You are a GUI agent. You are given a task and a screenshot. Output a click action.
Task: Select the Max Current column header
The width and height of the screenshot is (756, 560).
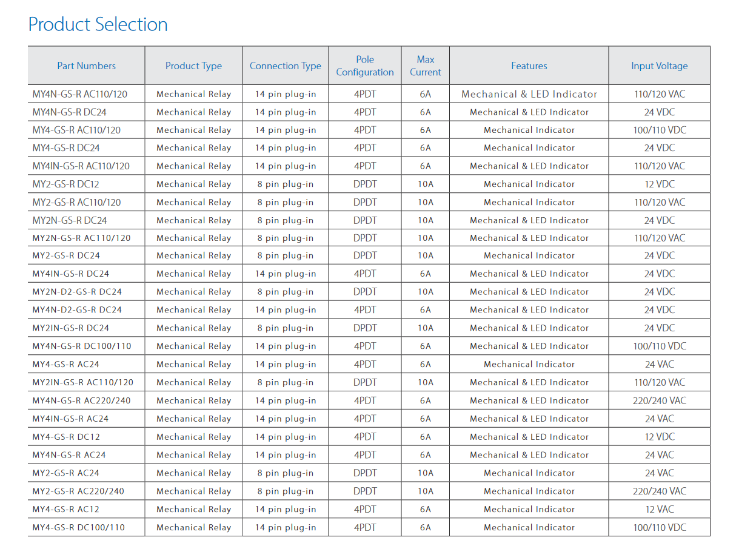425,66
